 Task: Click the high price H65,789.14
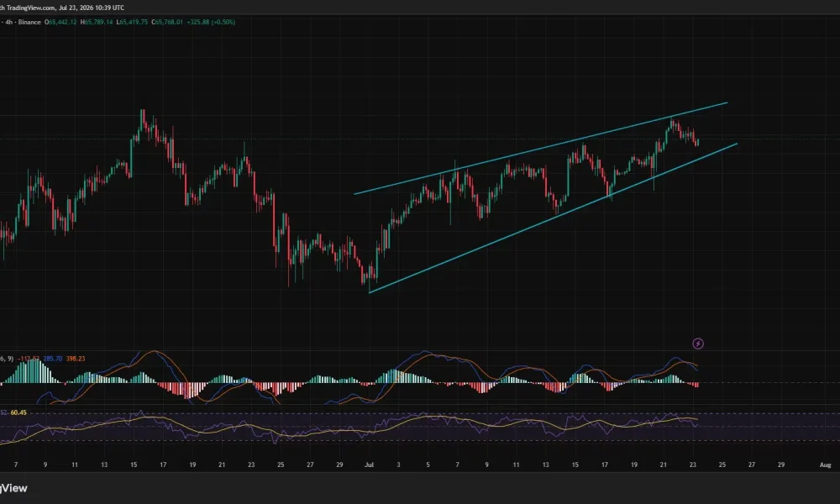pyautogui.click(x=97, y=22)
